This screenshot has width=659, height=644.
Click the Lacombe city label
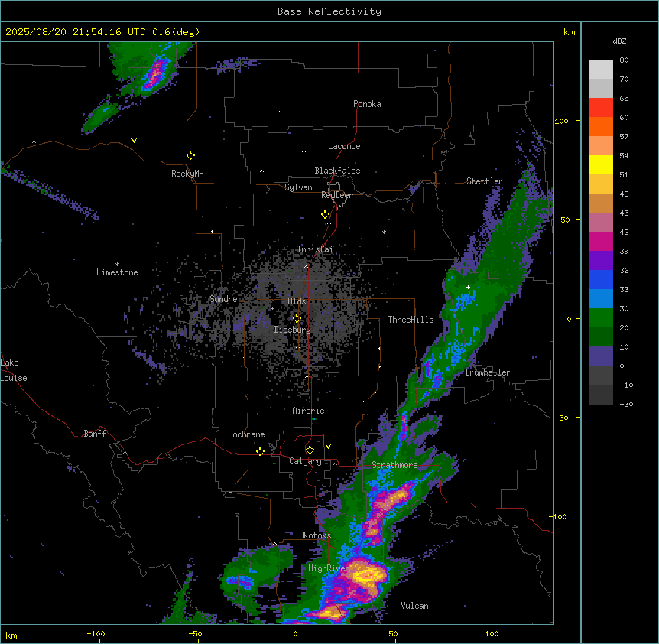coord(344,146)
